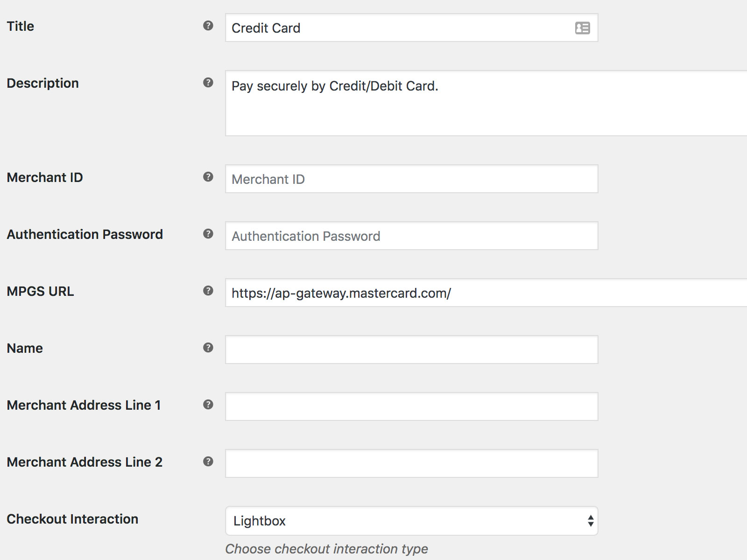
Task: Click the MPGS URL help icon
Action: (x=208, y=291)
